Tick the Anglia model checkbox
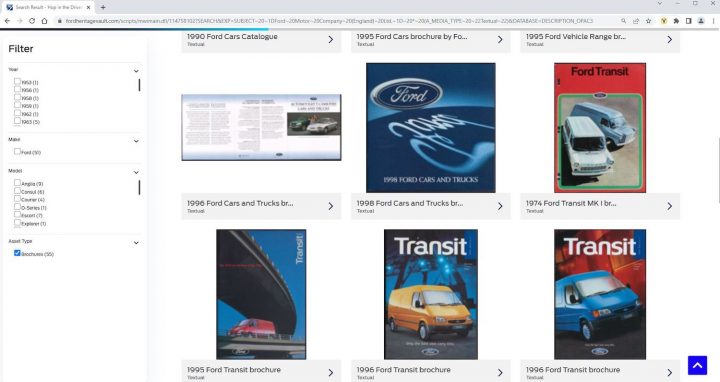Image resolution: width=720 pixels, height=382 pixels. point(17,183)
